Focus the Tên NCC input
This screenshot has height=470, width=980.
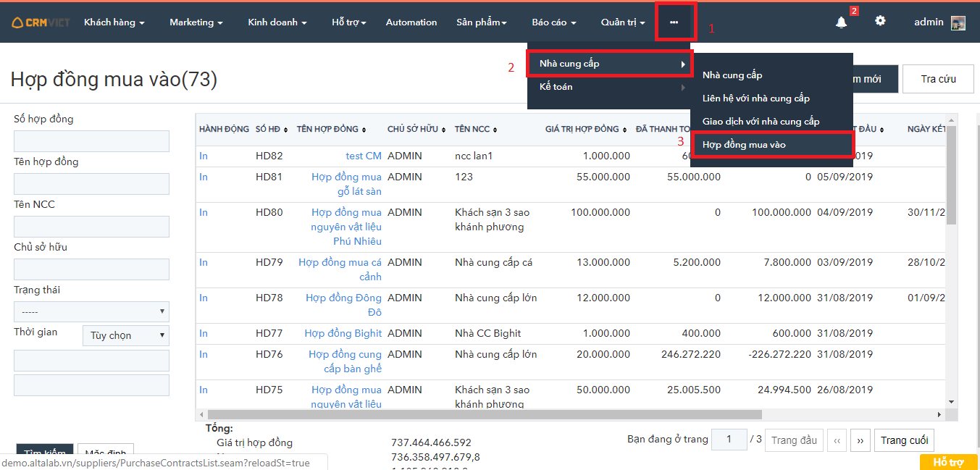[x=91, y=227]
